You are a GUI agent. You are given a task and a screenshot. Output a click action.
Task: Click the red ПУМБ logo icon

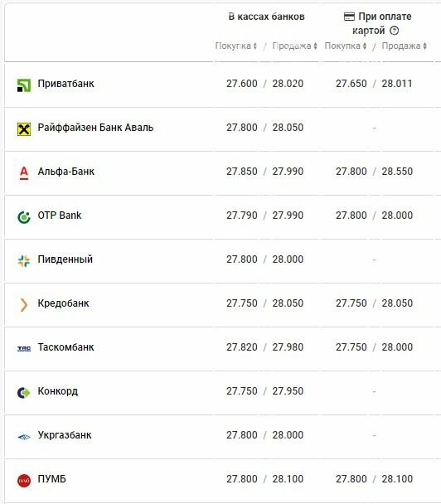pos(24,481)
